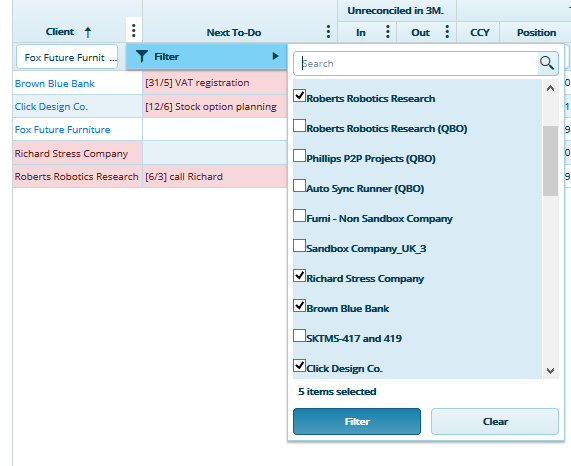Click '[12/6] Stock option planning' cell
This screenshot has width=571, height=466.
(x=215, y=107)
